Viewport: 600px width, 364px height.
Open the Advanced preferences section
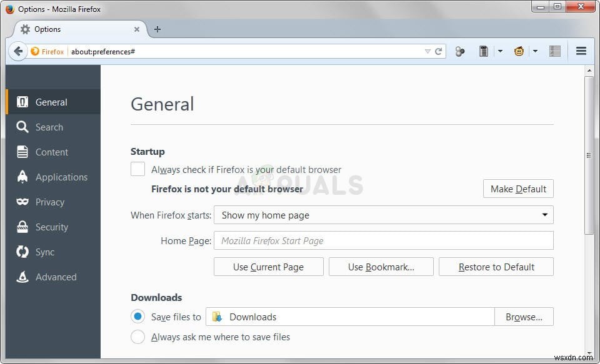[x=56, y=277]
